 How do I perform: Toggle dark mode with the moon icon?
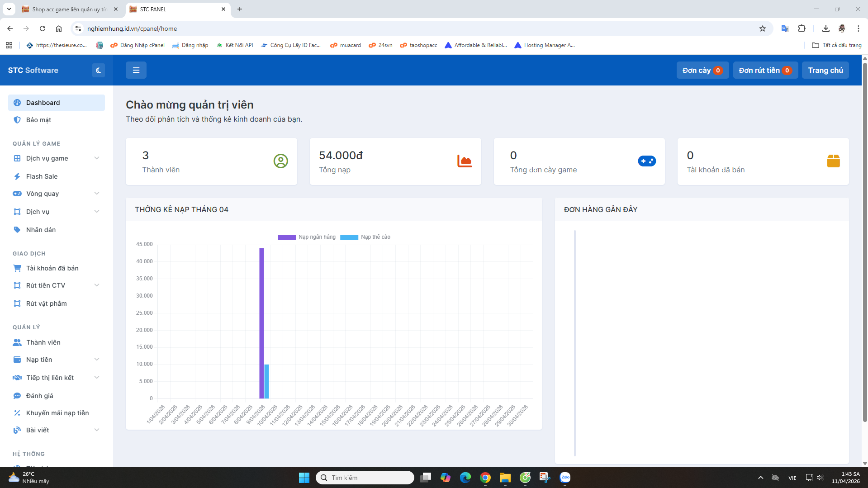pos(98,70)
